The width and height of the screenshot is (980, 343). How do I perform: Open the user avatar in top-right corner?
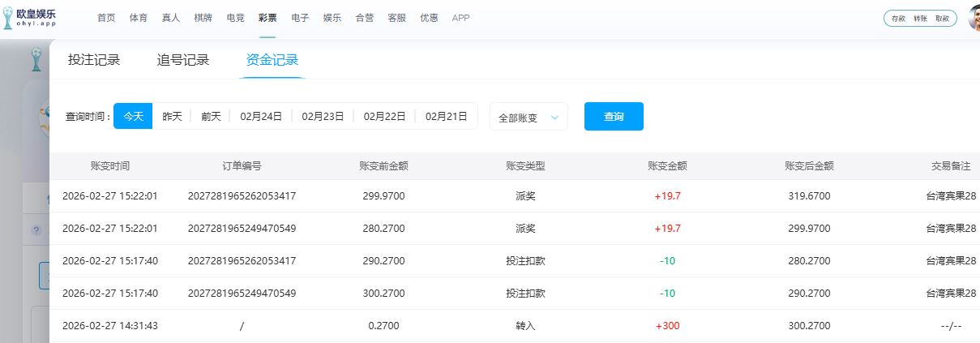coord(974,18)
